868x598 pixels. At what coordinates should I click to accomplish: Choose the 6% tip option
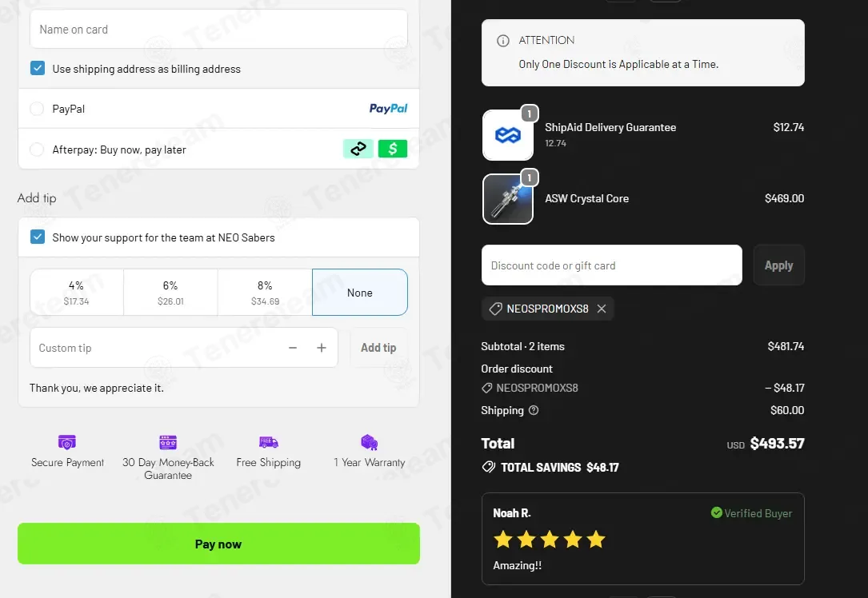coord(170,292)
